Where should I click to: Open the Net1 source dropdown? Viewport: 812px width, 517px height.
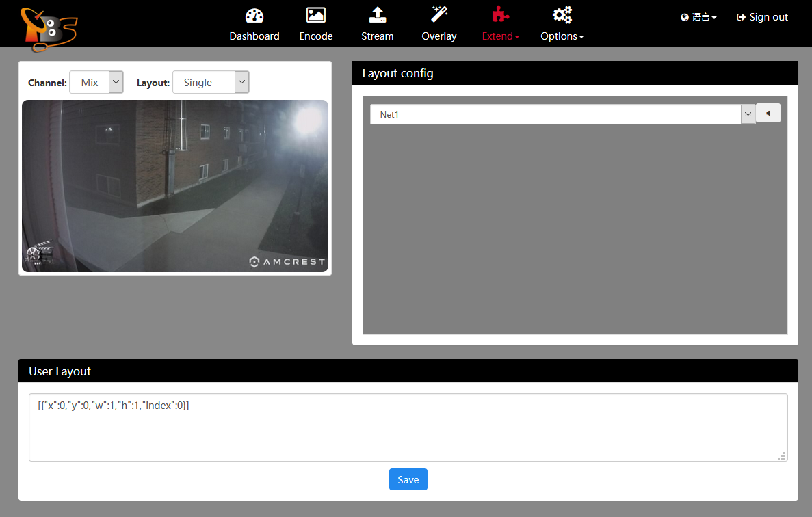click(x=562, y=114)
